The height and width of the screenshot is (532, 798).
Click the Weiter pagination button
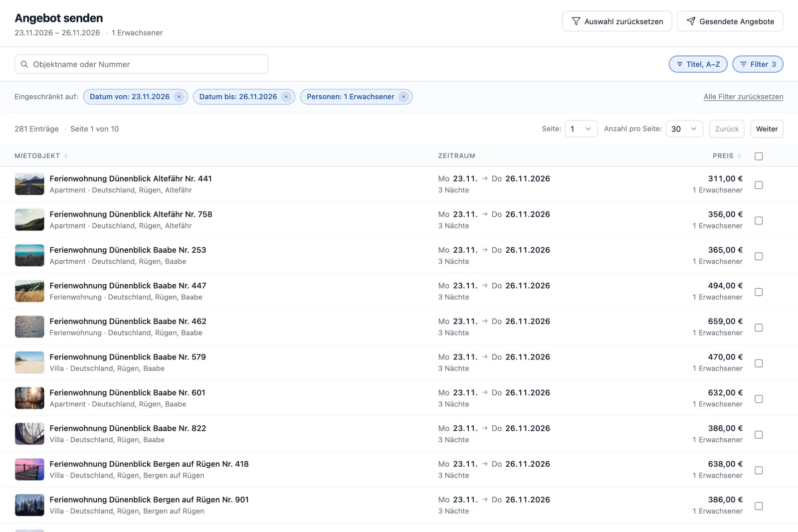click(x=767, y=129)
